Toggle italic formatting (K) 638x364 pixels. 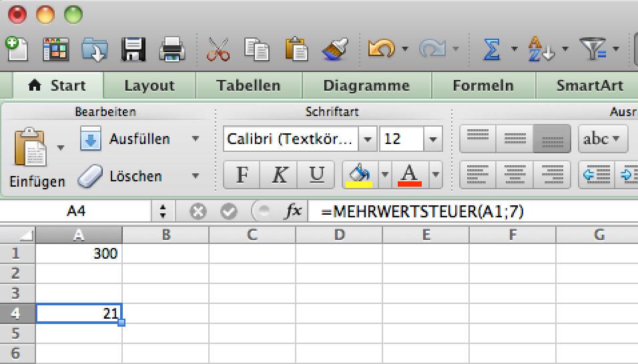point(279,175)
